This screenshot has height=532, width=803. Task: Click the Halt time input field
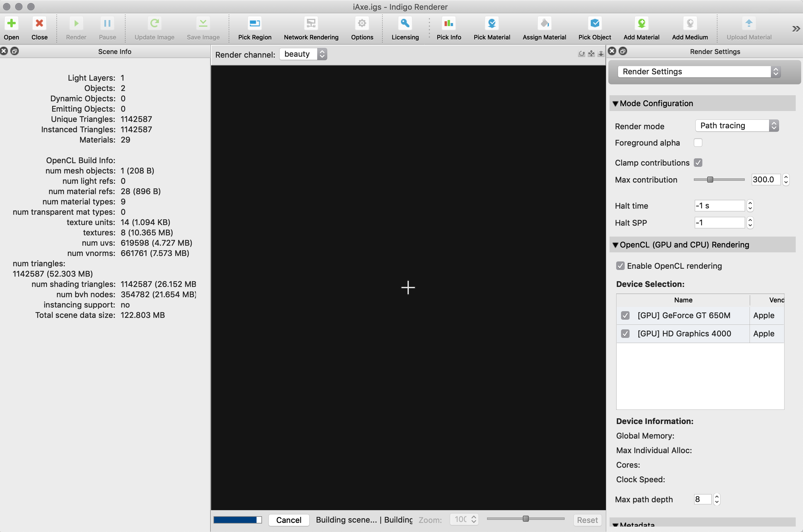(719, 206)
